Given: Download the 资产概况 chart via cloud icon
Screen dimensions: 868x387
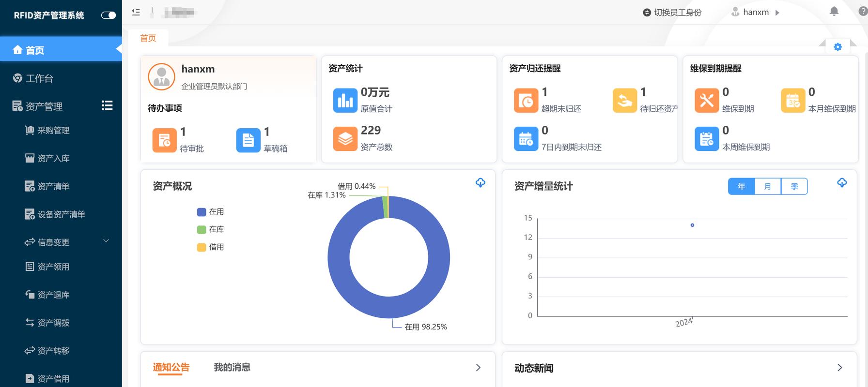Looking at the screenshot, I should click(x=480, y=183).
